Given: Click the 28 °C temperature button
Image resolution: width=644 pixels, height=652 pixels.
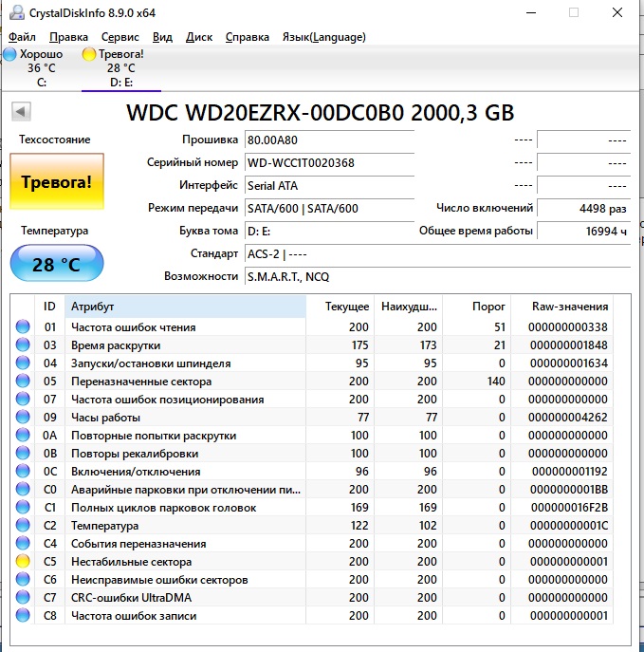Looking at the screenshot, I should point(57,264).
